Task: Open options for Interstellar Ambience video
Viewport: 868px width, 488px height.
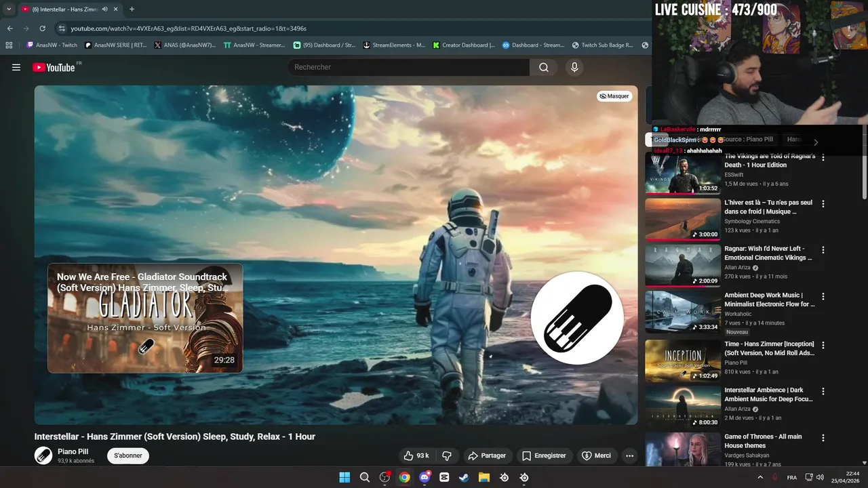Action: click(823, 391)
